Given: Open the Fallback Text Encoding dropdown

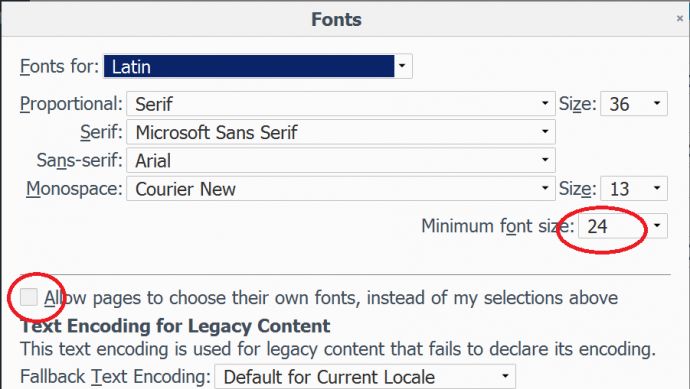Looking at the screenshot, I should click(x=365, y=376).
